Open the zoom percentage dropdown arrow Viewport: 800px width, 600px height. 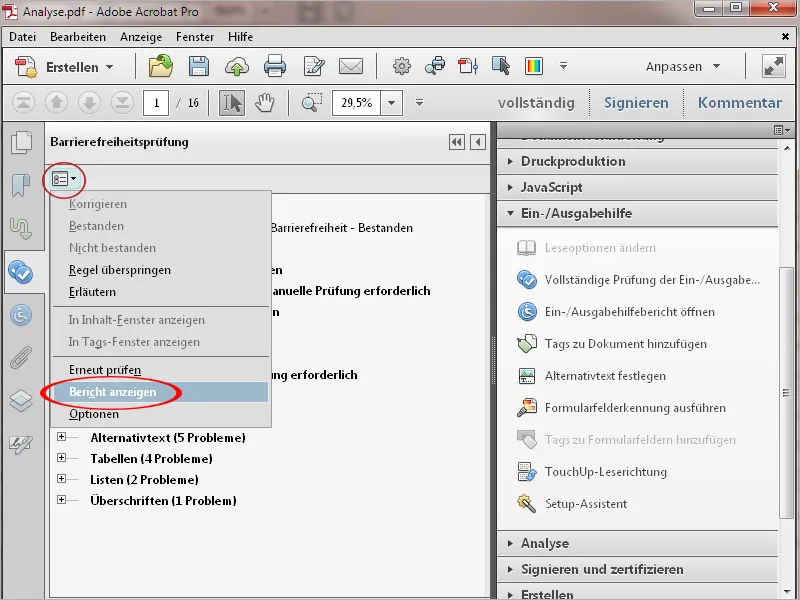(x=391, y=103)
